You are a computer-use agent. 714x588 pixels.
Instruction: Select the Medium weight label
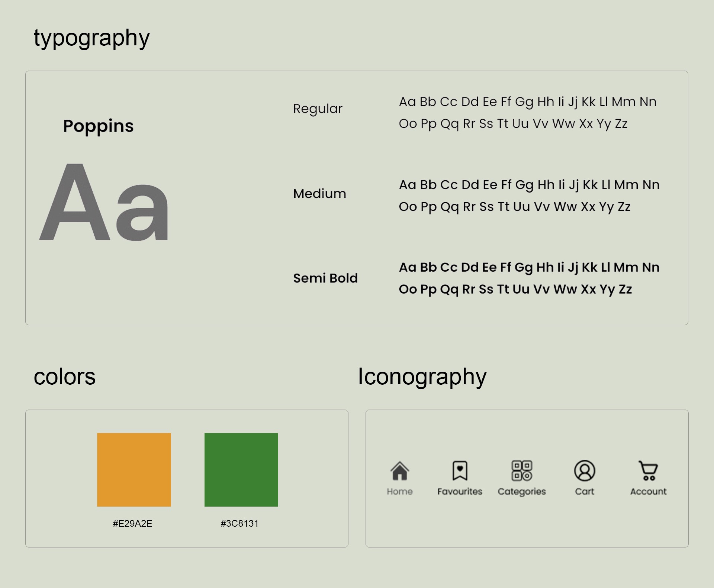(319, 194)
